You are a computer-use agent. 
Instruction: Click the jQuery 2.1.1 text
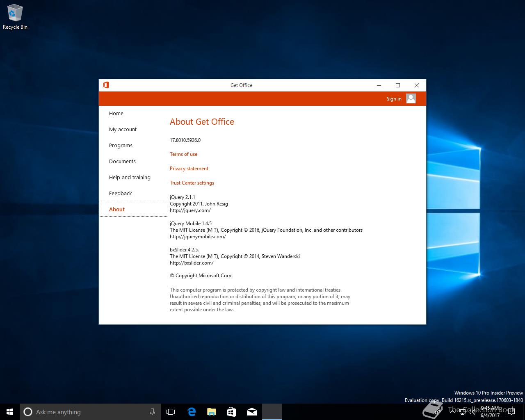pos(183,197)
